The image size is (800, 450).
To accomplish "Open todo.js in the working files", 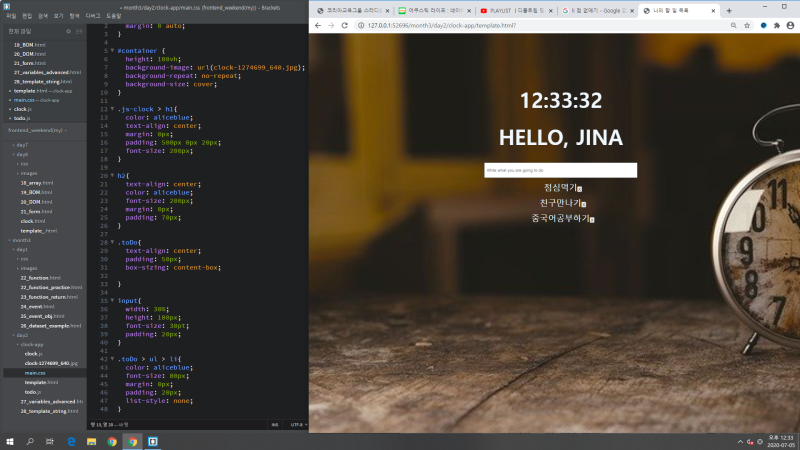I will click(x=21, y=118).
